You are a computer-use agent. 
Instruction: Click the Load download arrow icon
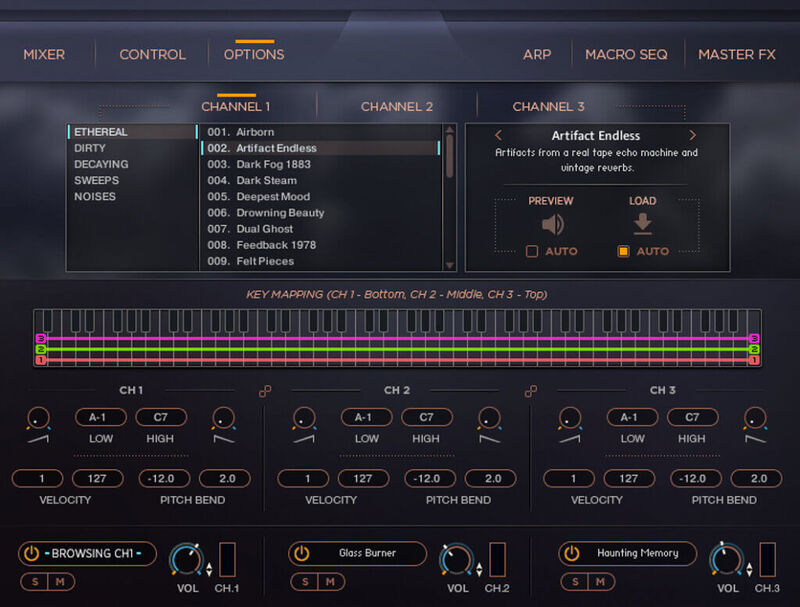[x=642, y=224]
